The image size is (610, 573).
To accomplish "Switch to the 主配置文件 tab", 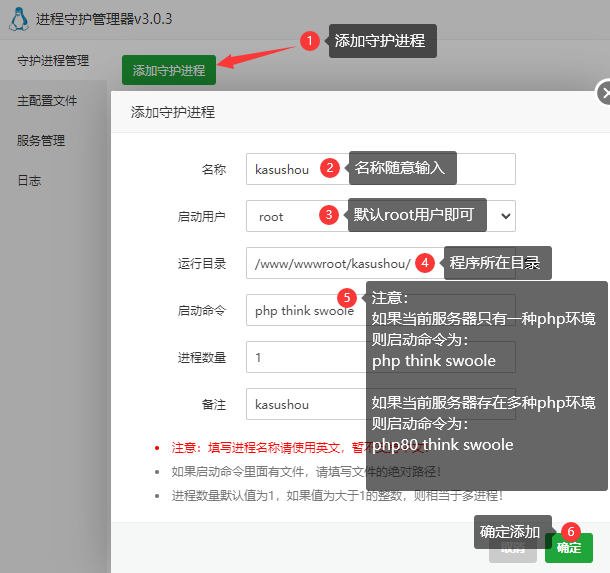I will pos(47,101).
